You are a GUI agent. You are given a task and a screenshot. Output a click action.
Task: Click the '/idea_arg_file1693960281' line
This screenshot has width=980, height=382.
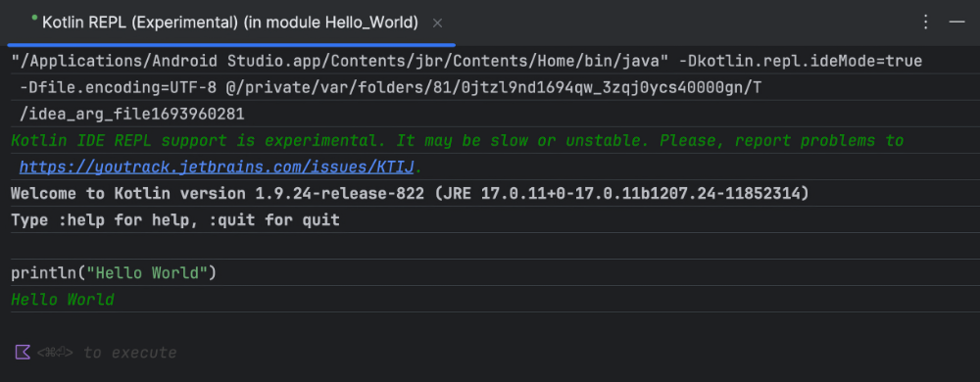coord(132,115)
